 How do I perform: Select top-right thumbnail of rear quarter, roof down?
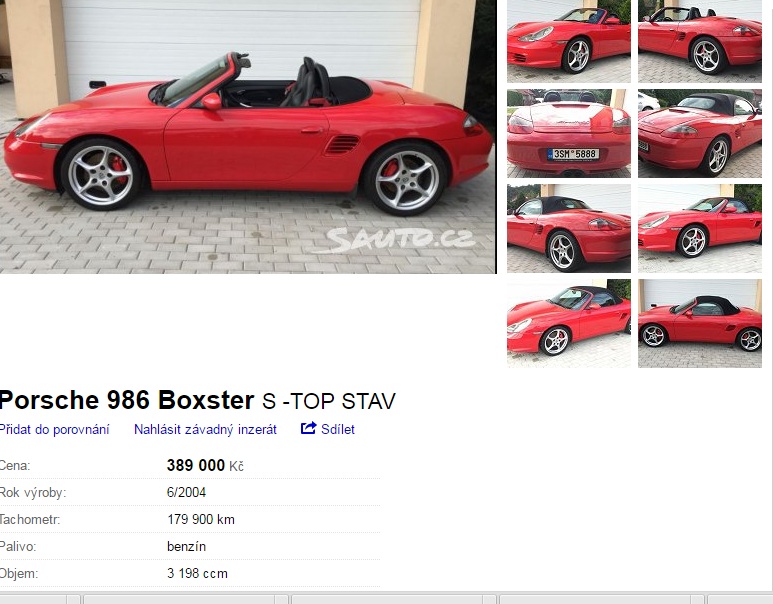700,41
